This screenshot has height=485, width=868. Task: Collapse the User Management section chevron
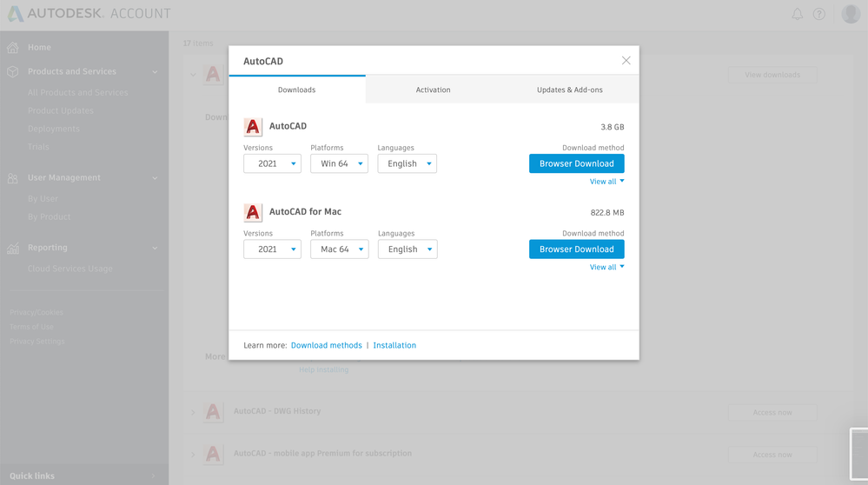[x=155, y=178]
